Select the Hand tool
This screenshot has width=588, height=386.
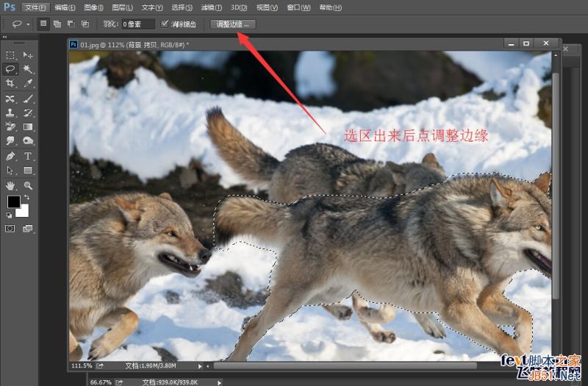10,185
